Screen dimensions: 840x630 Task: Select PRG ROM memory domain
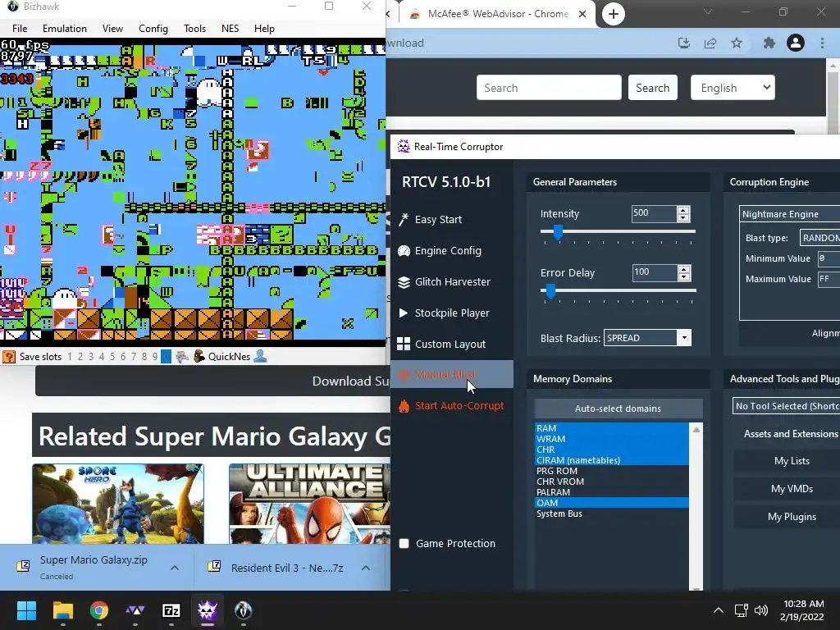(x=611, y=471)
